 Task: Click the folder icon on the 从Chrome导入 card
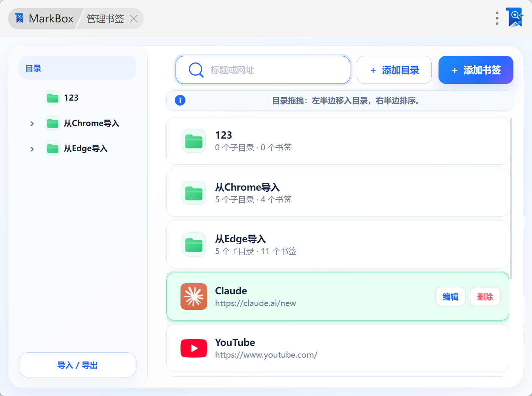[194, 193]
